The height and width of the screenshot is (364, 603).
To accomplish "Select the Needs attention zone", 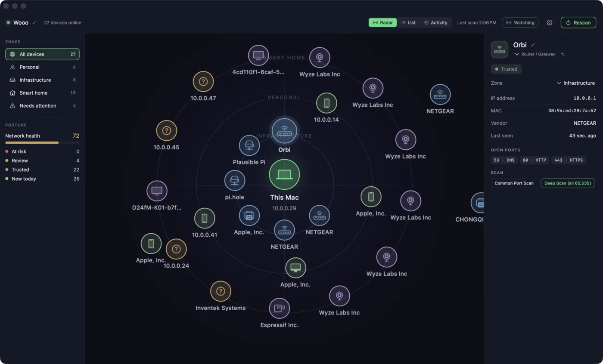I will click(42, 106).
